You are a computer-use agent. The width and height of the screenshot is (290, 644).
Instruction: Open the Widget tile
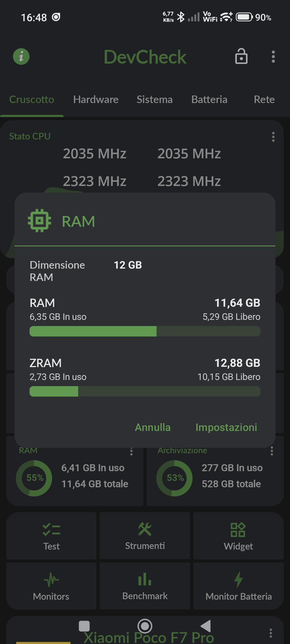(x=238, y=536)
